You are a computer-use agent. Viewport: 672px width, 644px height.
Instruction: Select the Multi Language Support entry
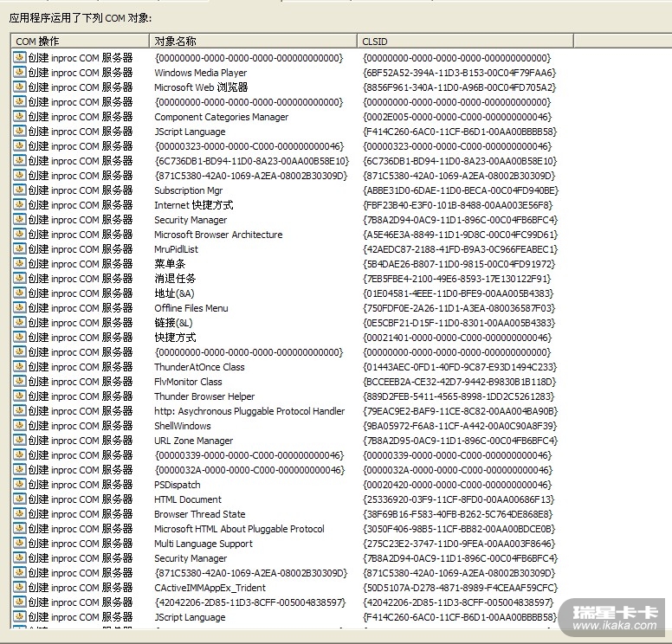(x=204, y=544)
